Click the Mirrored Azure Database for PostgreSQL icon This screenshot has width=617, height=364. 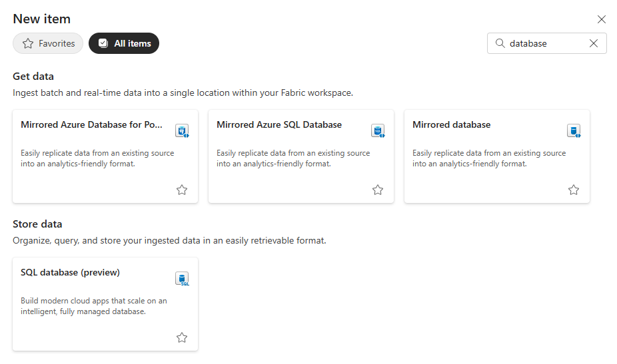click(x=182, y=130)
